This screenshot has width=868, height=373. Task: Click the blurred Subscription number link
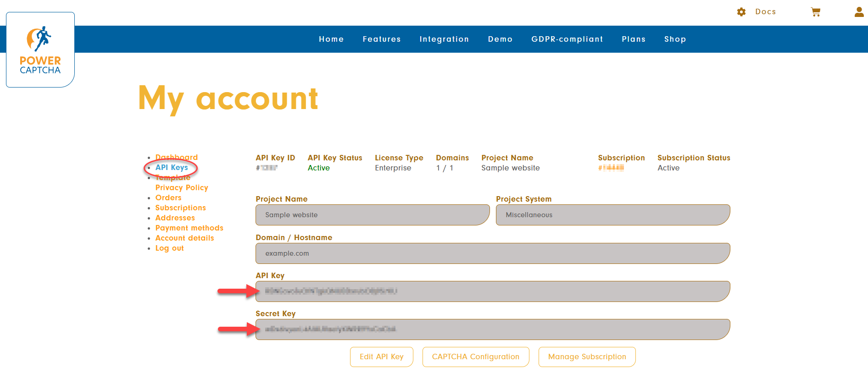click(x=611, y=168)
